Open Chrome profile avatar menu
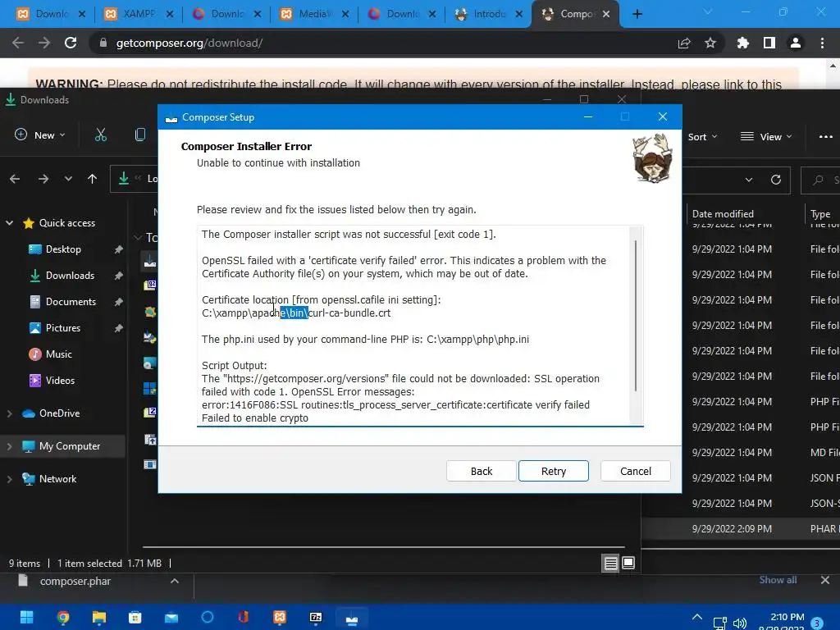The image size is (840, 630). pyautogui.click(x=796, y=43)
